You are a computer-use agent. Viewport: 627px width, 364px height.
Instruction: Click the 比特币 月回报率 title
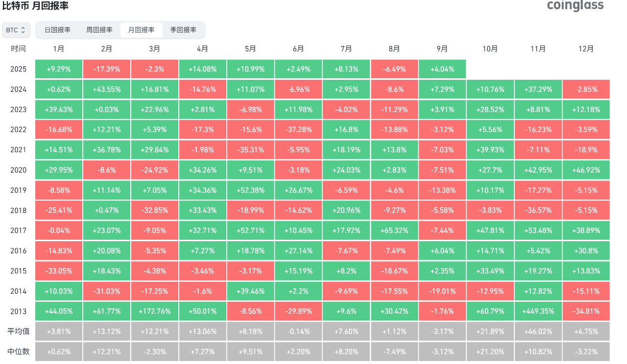pos(35,6)
